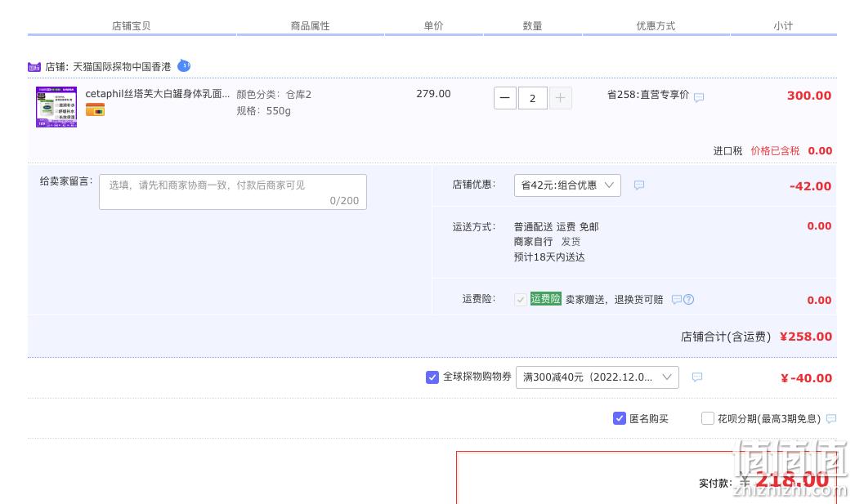Click the 店铺宝贝 column header
The image size is (855, 504).
pos(131,25)
